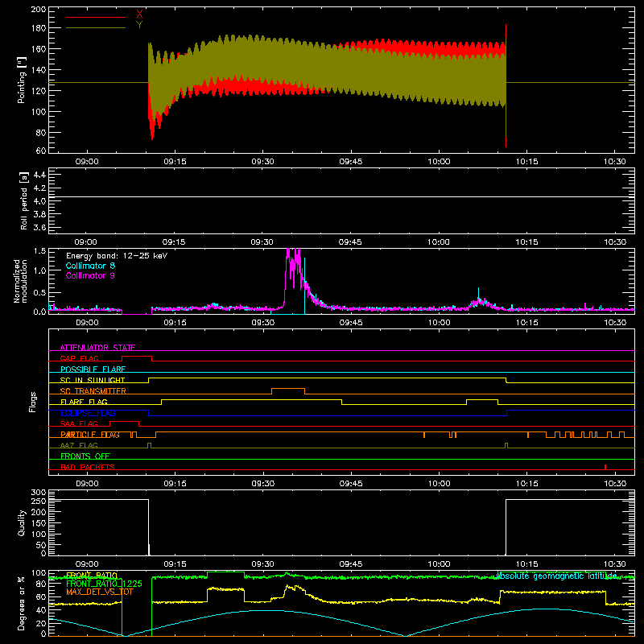
Task: Select the 'Collimator 9' legend label
Action: coord(90,275)
